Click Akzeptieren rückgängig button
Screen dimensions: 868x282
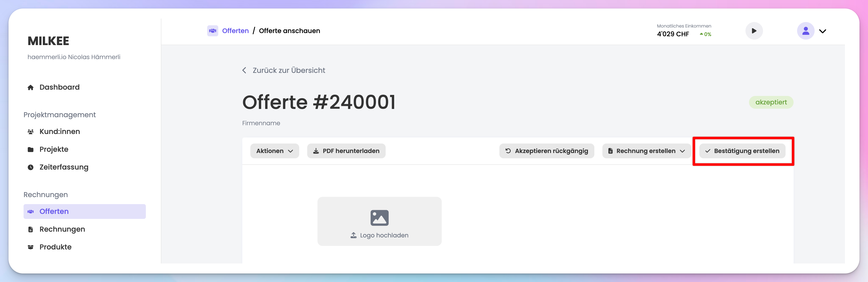(547, 151)
